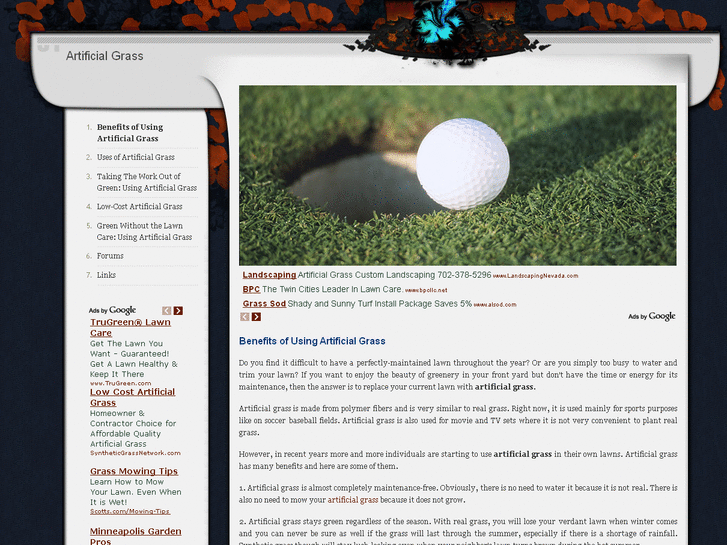Go to Low-Cost Artificial Grass page
Viewport: 727px width, 545px height.
click(139, 206)
